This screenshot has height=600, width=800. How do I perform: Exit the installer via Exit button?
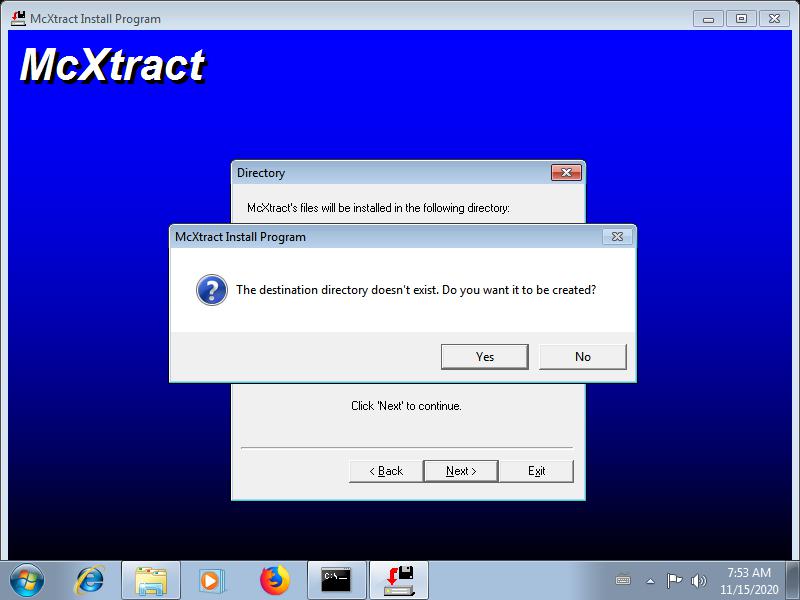pyautogui.click(x=536, y=471)
